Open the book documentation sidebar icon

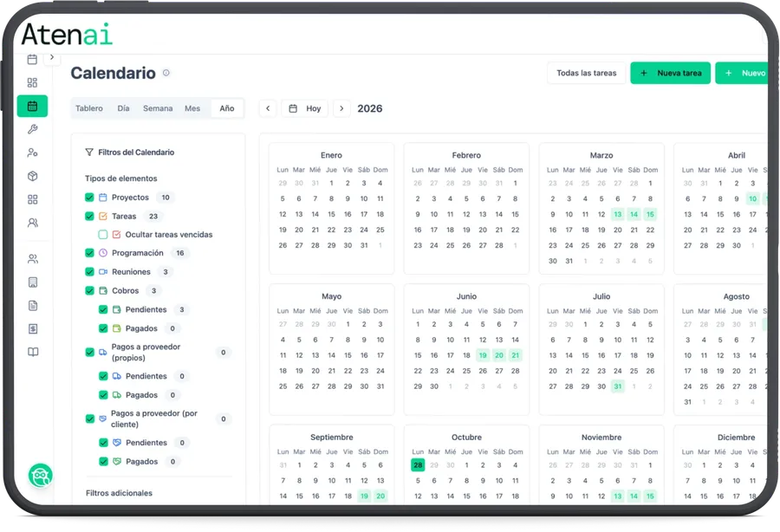point(32,352)
